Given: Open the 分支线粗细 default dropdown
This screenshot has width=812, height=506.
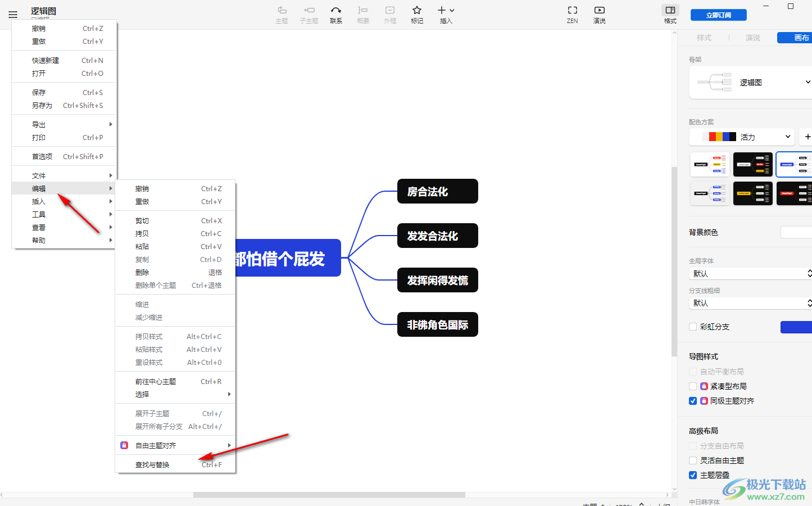Looking at the screenshot, I should (751, 302).
